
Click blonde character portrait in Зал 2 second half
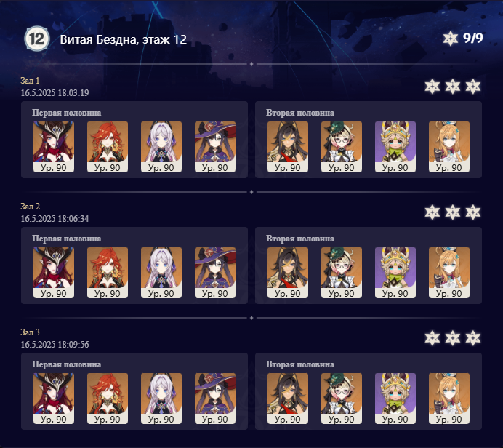(x=449, y=273)
